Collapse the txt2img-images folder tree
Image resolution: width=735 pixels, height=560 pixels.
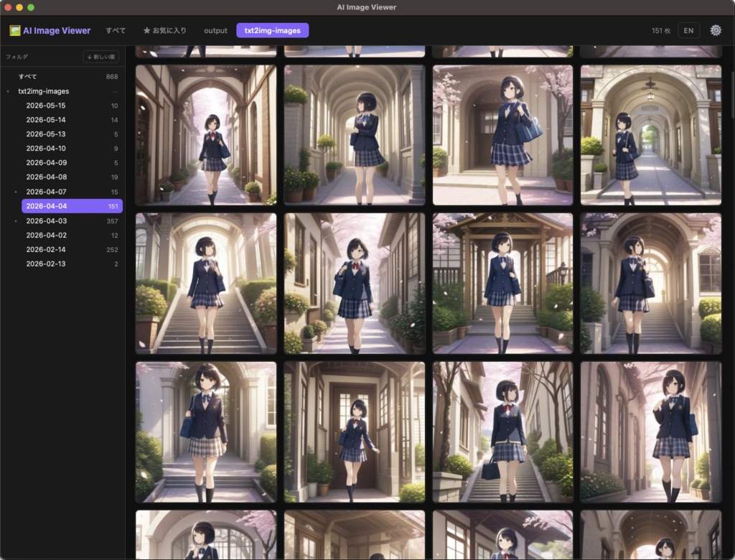click(x=8, y=91)
